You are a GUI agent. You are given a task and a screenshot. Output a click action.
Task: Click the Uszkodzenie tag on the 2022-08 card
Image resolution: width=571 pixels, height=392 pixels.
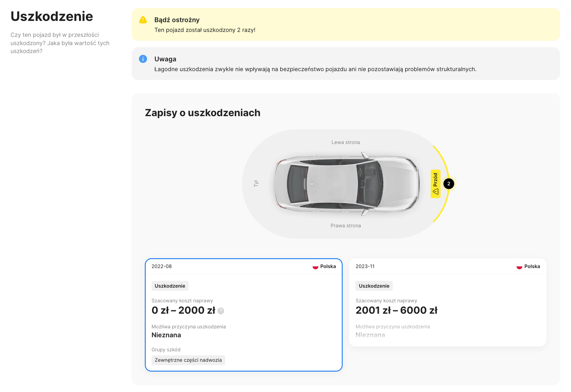click(x=170, y=286)
